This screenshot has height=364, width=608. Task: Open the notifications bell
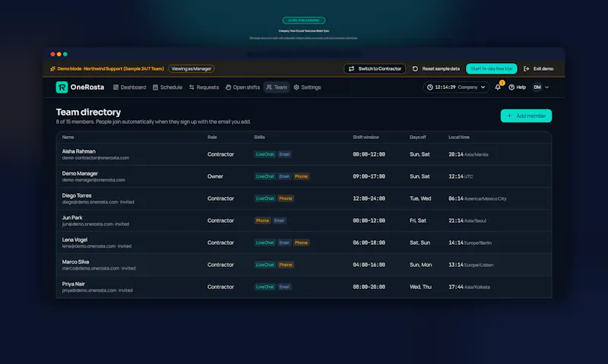(498, 87)
